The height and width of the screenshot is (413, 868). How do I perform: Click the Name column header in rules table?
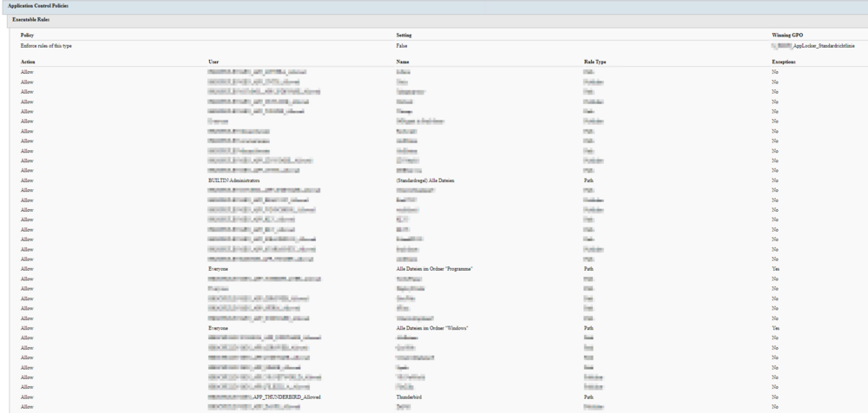point(403,63)
